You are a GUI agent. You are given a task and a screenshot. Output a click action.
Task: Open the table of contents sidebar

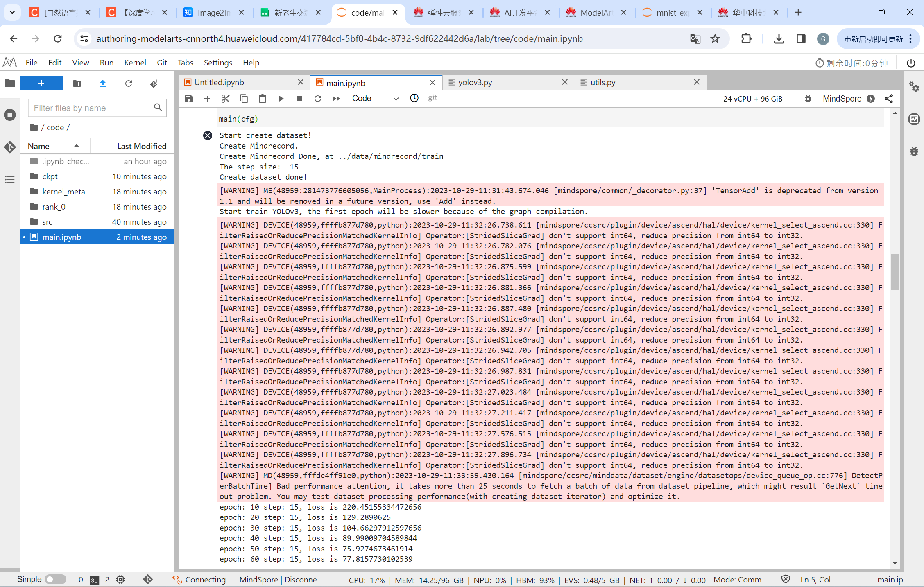[x=10, y=179]
